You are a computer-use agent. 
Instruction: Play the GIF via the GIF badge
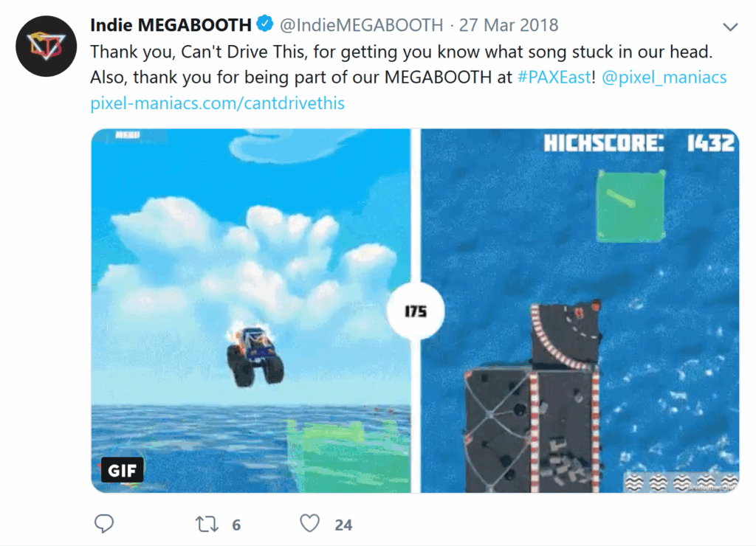point(122,470)
